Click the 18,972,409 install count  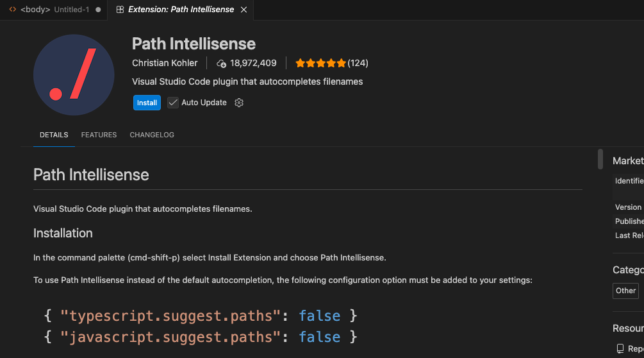tap(253, 63)
